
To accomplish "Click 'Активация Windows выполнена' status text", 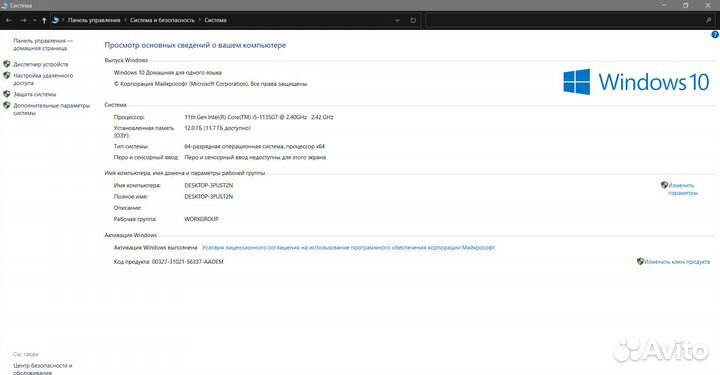I will click(155, 247).
